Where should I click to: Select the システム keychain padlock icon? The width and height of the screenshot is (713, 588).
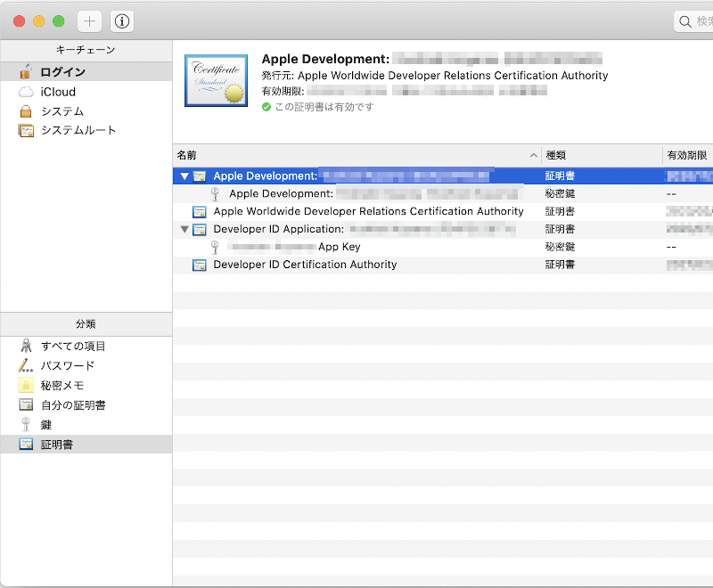(x=26, y=111)
